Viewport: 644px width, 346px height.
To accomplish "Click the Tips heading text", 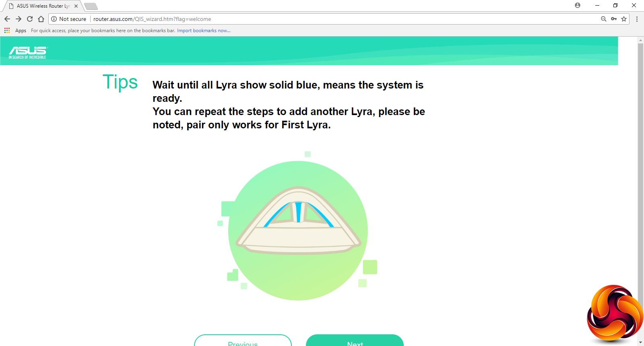I will (120, 82).
